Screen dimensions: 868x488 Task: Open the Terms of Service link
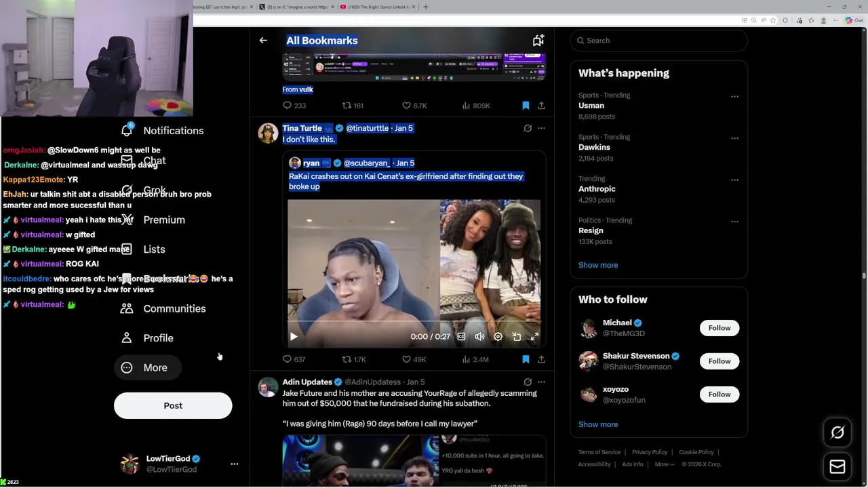599,452
